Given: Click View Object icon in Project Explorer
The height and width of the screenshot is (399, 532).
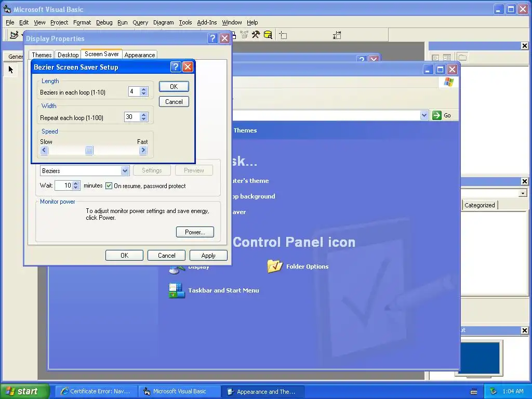Looking at the screenshot, I should tap(447, 58).
